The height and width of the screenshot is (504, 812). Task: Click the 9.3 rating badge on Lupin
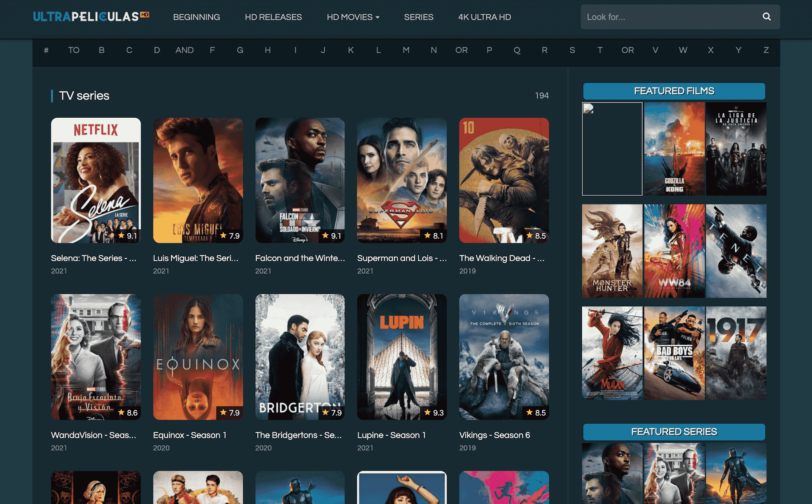(x=433, y=413)
